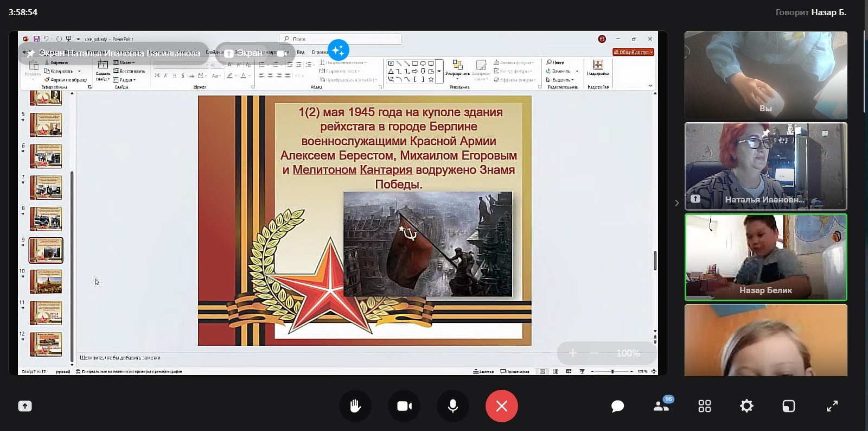
Task: Select your own video tile labeled Вы
Action: pos(765,75)
